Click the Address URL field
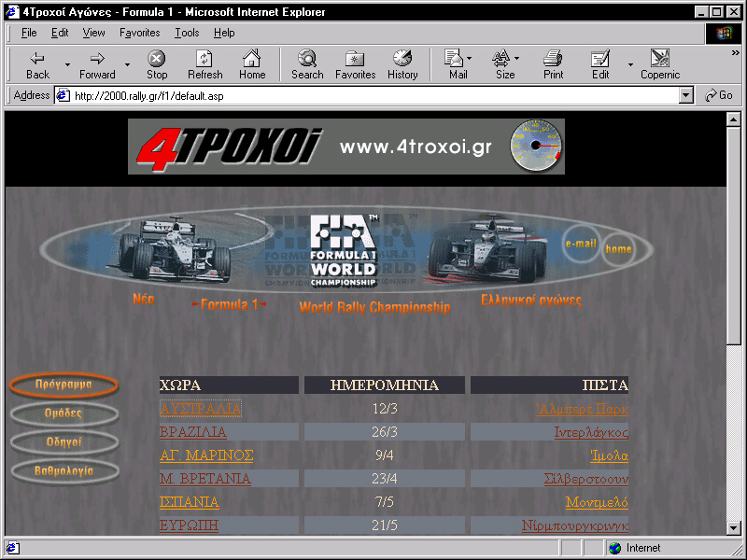 (x=376, y=96)
